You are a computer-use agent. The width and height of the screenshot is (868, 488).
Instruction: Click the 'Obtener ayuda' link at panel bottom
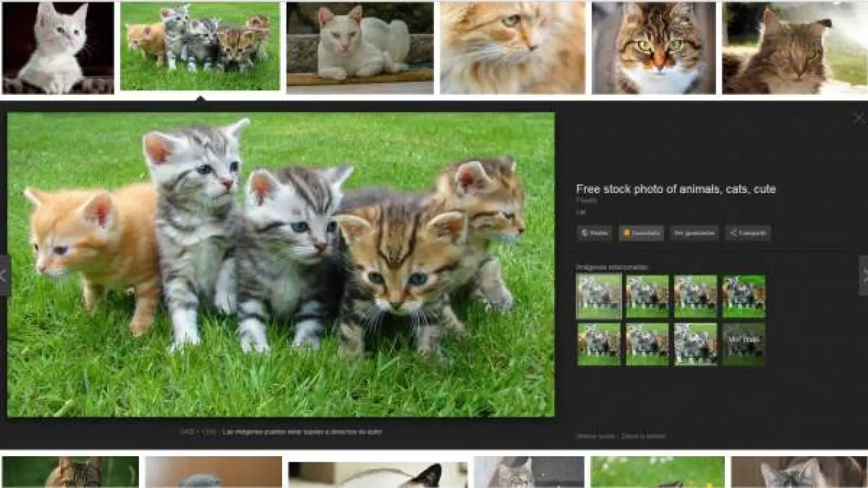tap(595, 436)
